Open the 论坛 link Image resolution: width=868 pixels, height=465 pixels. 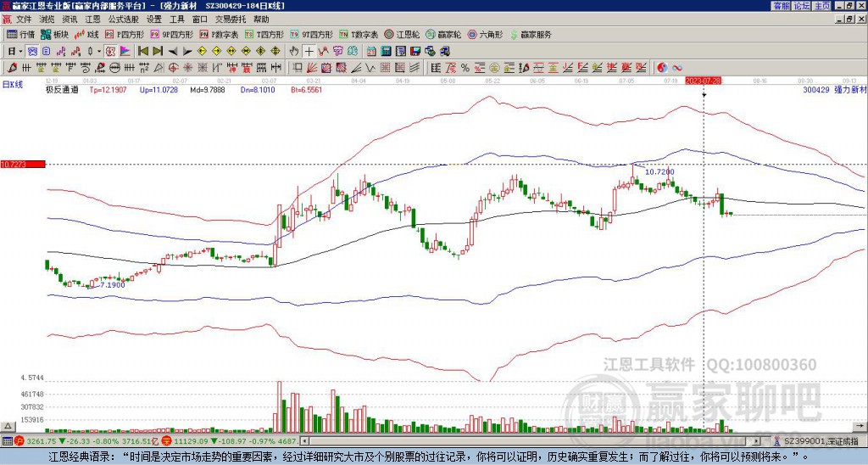pyautogui.click(x=801, y=5)
